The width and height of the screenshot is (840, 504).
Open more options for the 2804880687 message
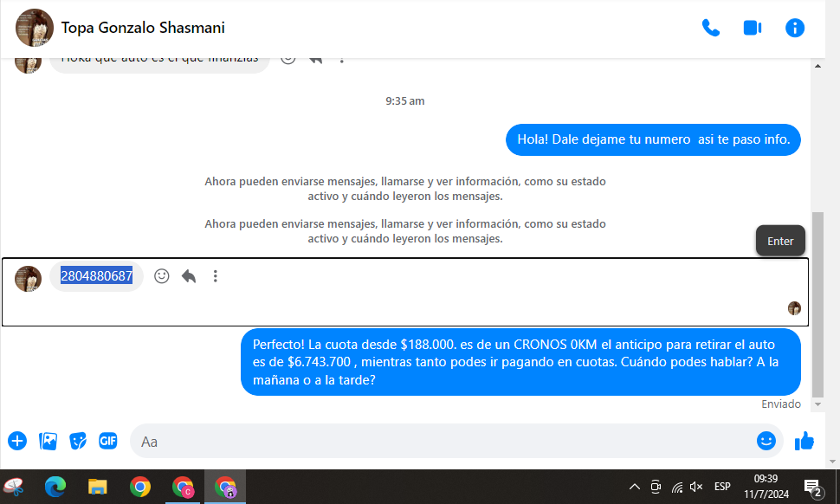click(x=216, y=276)
